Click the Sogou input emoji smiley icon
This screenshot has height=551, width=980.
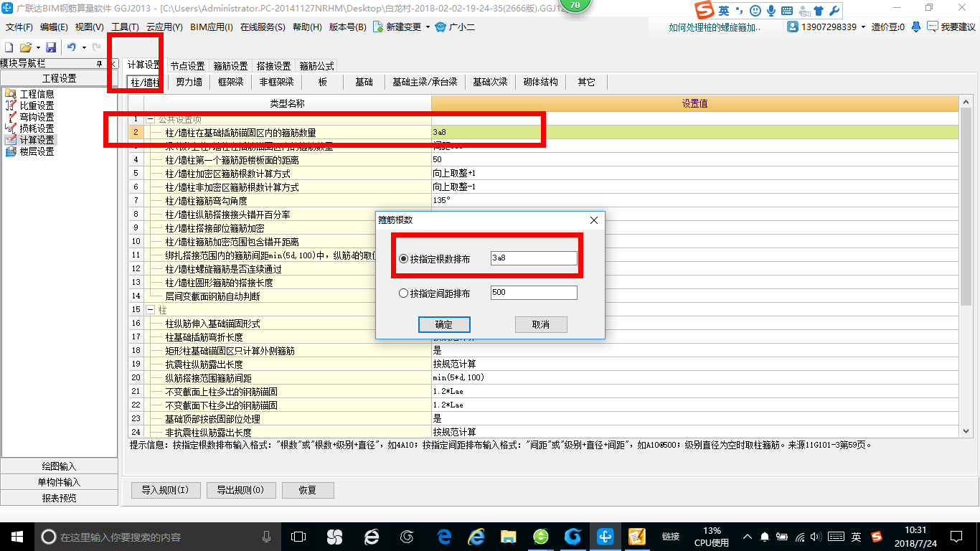755,11
